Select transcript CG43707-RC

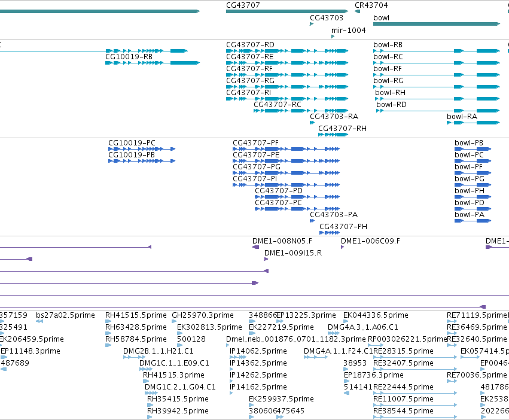click(301, 111)
